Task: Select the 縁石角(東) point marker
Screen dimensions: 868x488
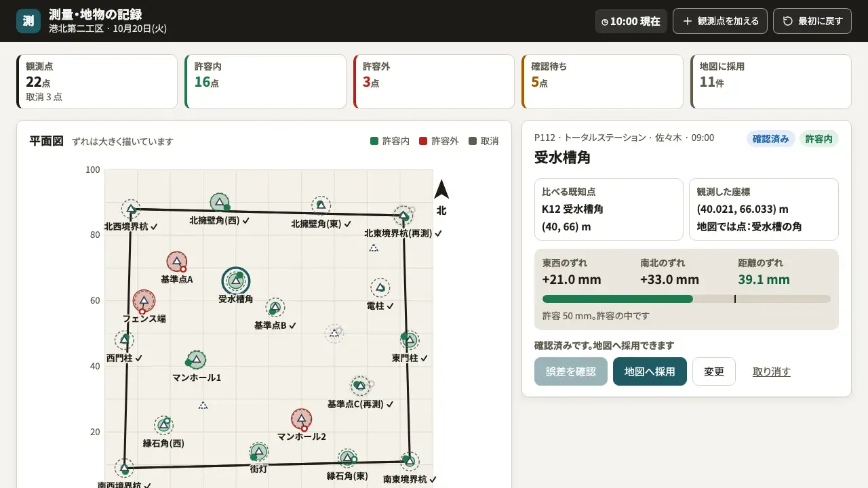Action: tap(347, 458)
